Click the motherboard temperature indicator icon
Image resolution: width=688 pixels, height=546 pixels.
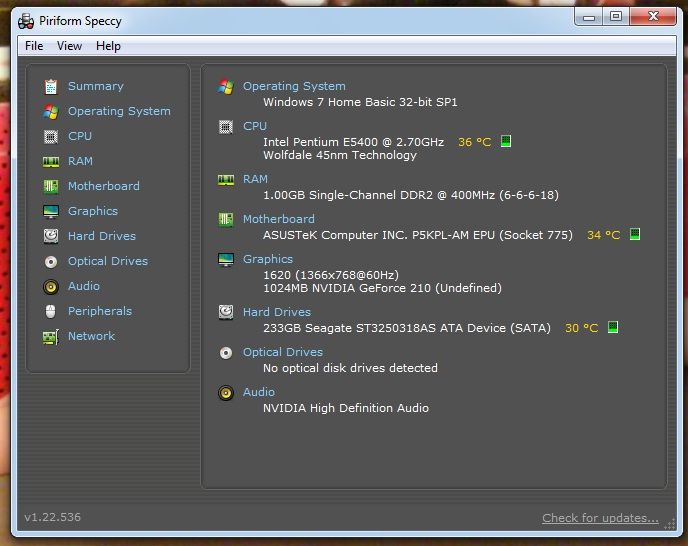pyautogui.click(x=634, y=235)
